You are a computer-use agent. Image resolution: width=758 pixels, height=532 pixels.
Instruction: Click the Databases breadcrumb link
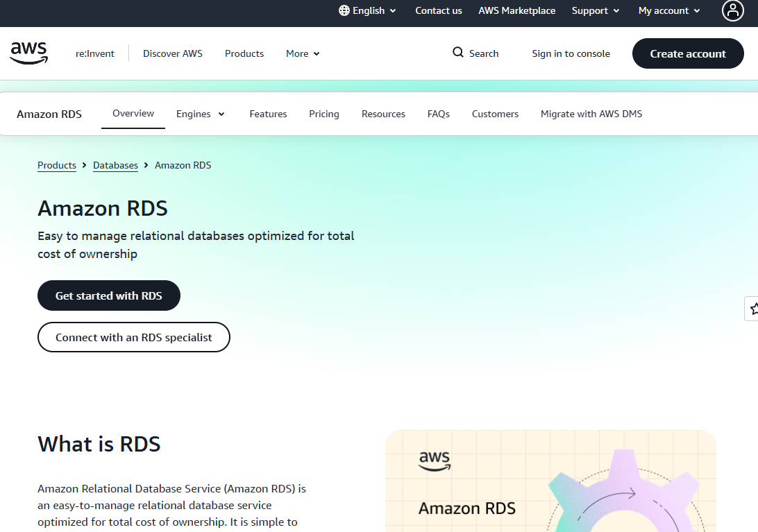click(x=115, y=165)
